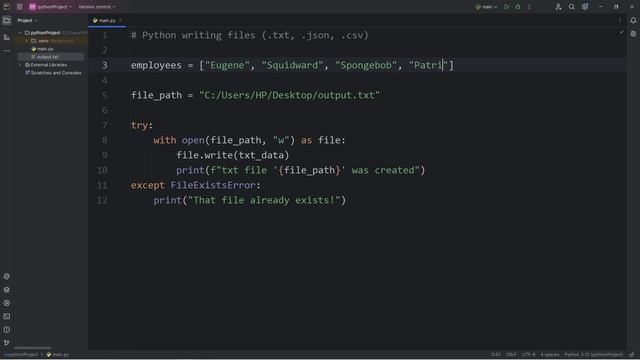The width and height of the screenshot is (640, 360).
Task: Click file.write(txt_data) on line 9
Action: click(233, 156)
